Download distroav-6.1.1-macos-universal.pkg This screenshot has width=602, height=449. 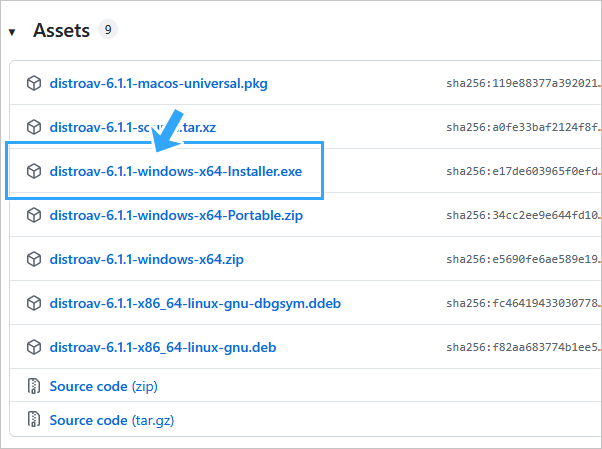click(x=158, y=84)
